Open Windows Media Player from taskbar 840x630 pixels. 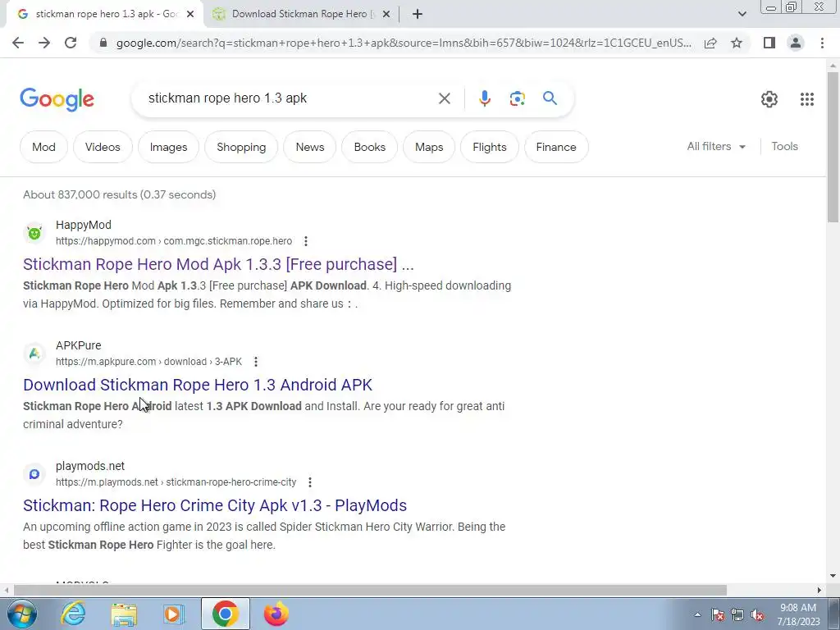[173, 614]
